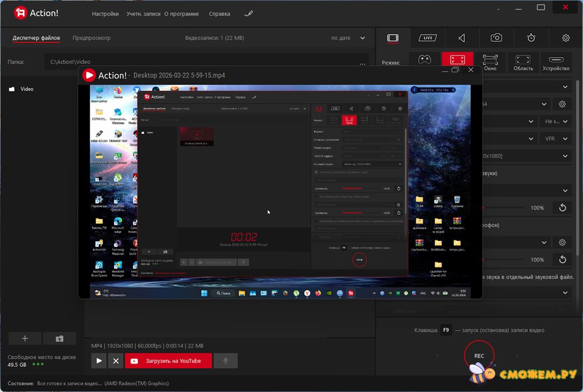Screen dimensions: 583x392
Task: Open the benchmark stopwatch tab
Action: (531, 38)
